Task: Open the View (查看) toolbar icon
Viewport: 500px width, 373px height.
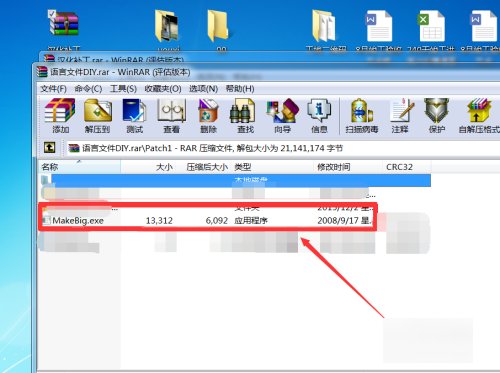Action: [x=171, y=116]
